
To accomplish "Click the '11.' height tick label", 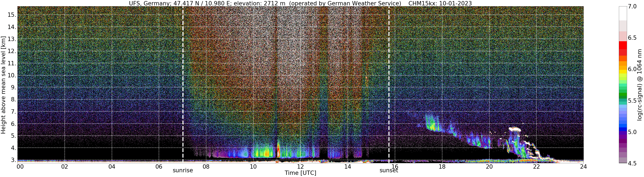I will [x=12, y=63].
